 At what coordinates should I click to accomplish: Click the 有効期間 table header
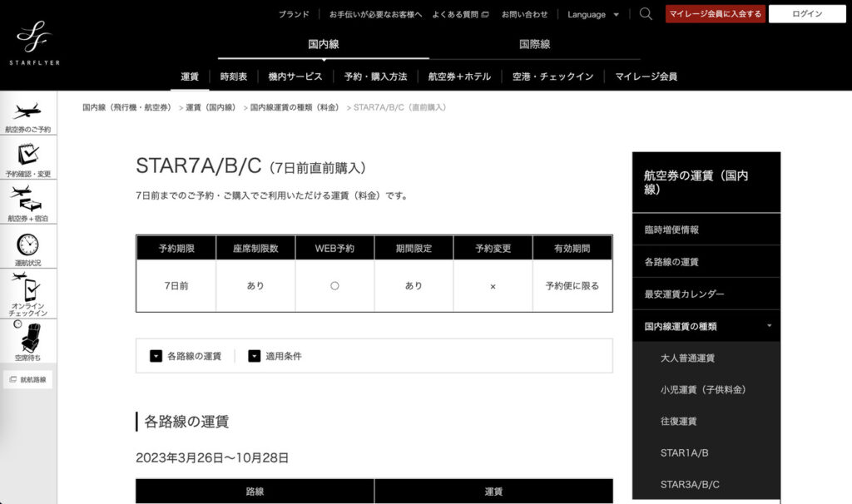pos(572,248)
